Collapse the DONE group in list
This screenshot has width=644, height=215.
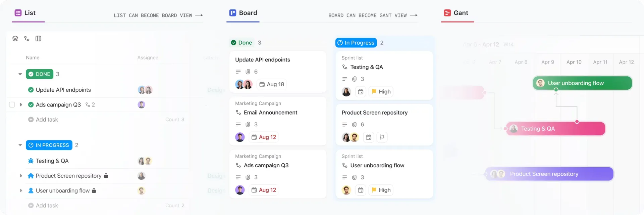pos(20,74)
